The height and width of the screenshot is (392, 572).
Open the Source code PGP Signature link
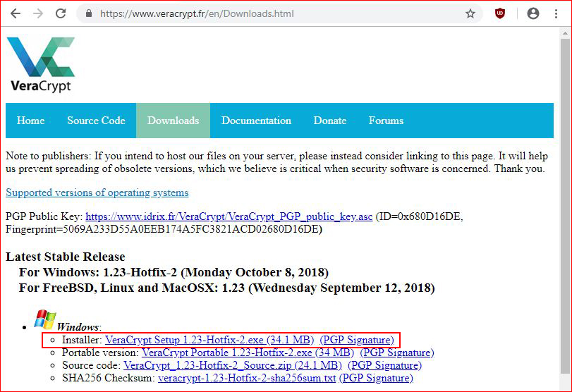(384, 365)
